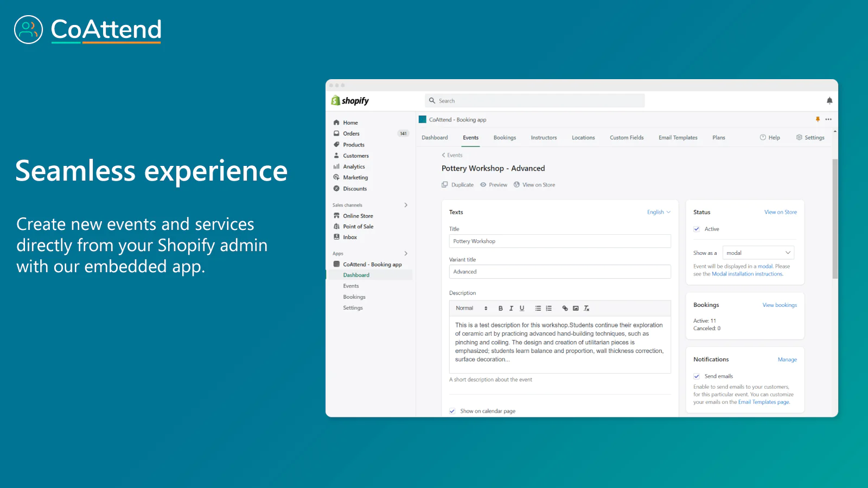Select Events under CoAttend in sidebar
This screenshot has width=868, height=488.
351,286
